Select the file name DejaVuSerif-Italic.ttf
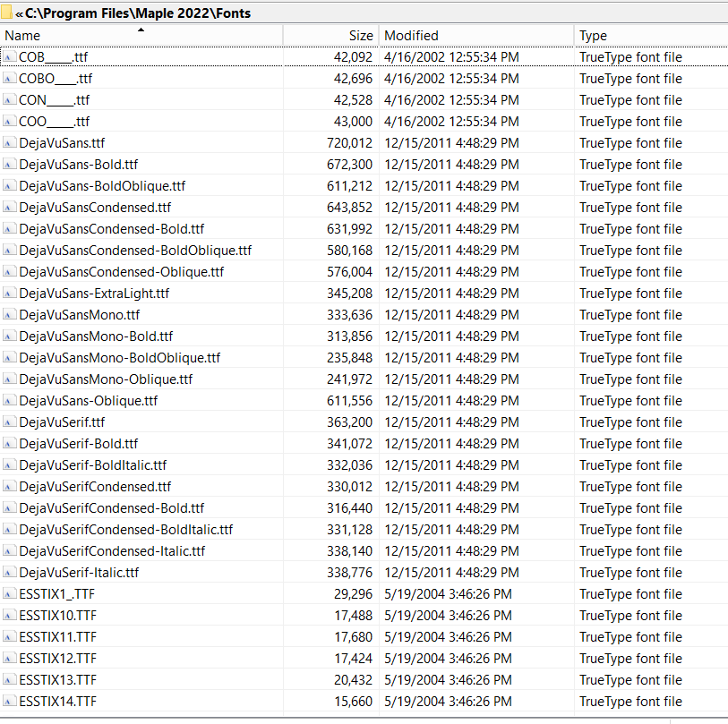Image resolution: width=728 pixels, height=724 pixels. tap(79, 572)
